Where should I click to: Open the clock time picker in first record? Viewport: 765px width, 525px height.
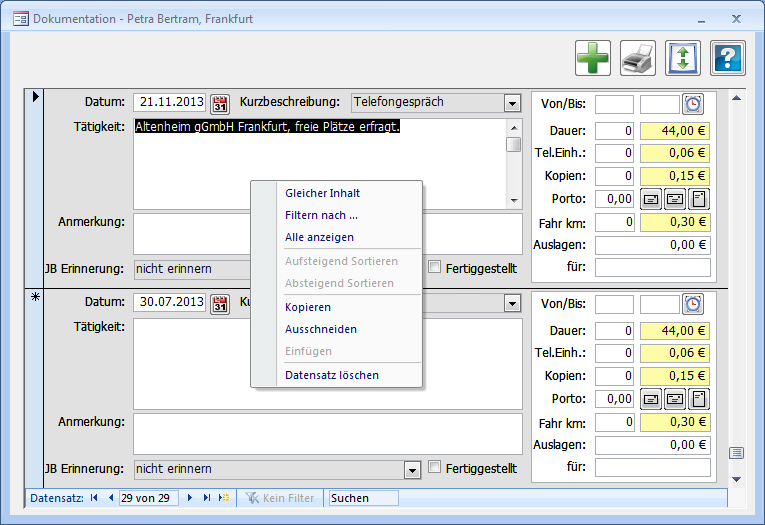(x=693, y=104)
